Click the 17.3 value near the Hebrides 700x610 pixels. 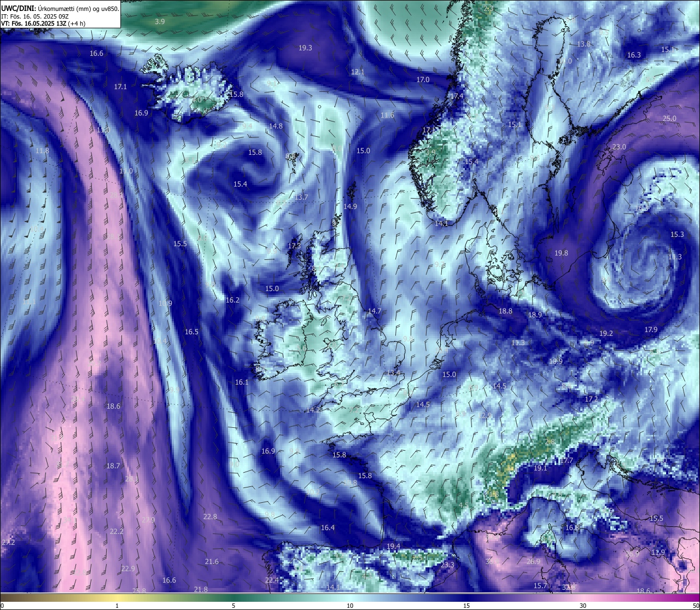click(294, 246)
